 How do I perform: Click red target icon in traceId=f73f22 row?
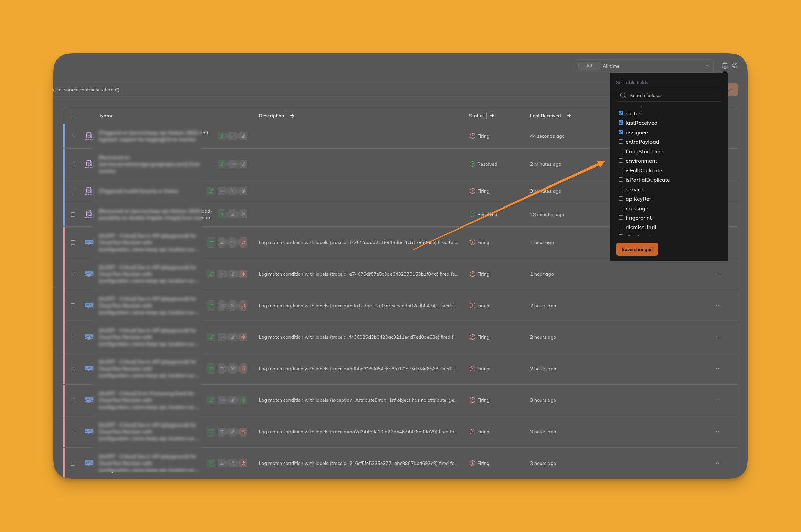(x=243, y=242)
